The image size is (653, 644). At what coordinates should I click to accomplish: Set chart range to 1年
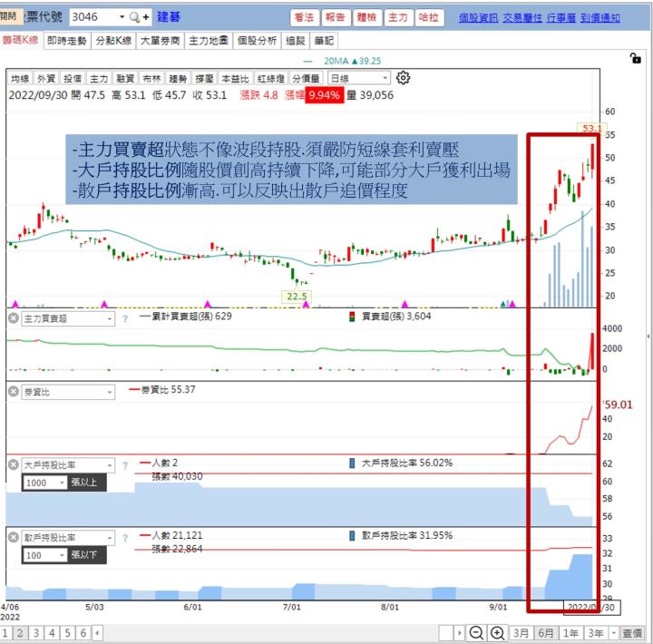(571, 633)
